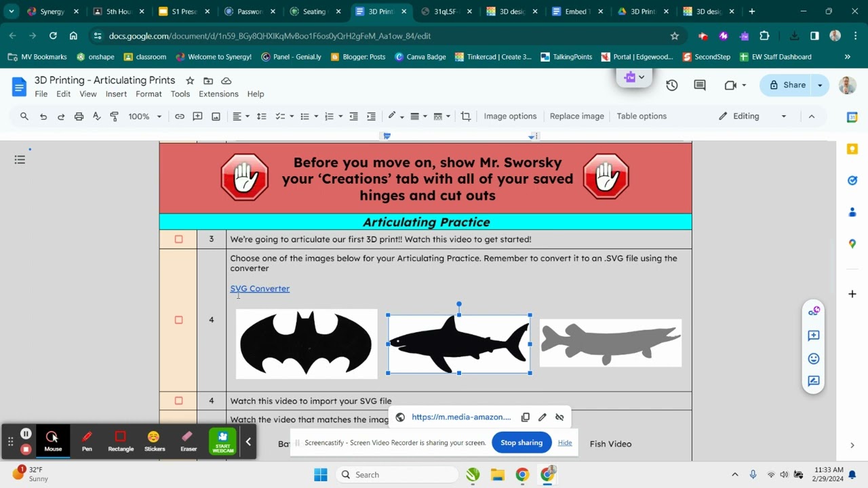Click the search menus magnifier icon
868x488 pixels.
coord(24,117)
